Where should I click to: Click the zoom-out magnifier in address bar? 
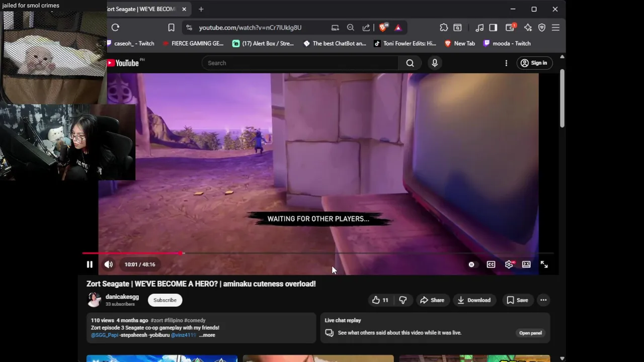[351, 28]
